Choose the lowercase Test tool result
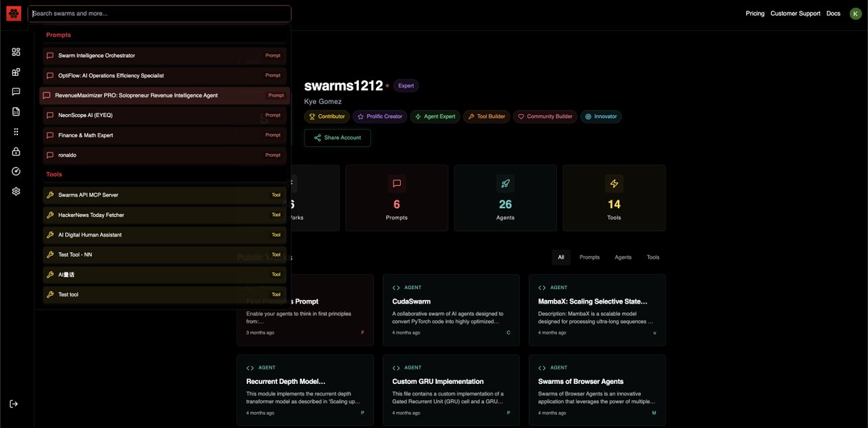Screen dimensions: 868x428 (x=164, y=295)
